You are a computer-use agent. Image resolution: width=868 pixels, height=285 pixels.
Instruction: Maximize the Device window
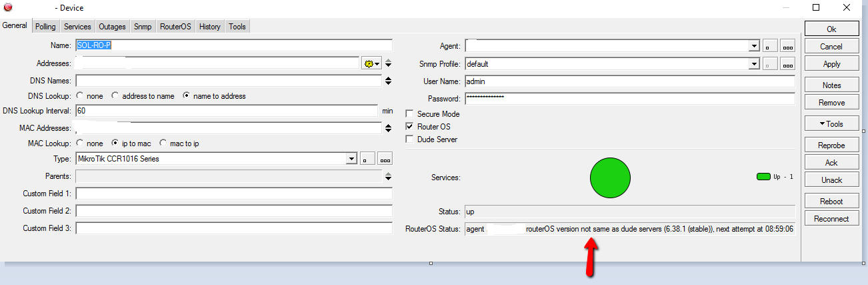click(815, 7)
